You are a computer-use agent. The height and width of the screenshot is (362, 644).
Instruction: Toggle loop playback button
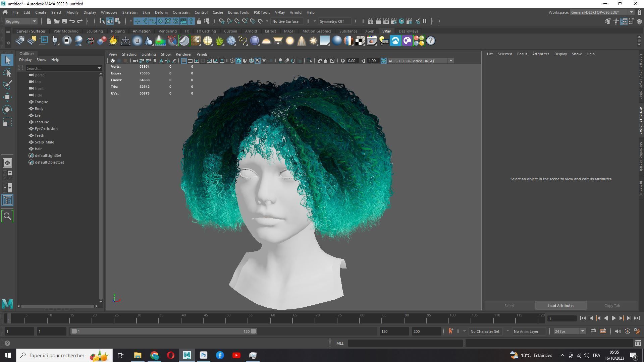click(x=593, y=331)
